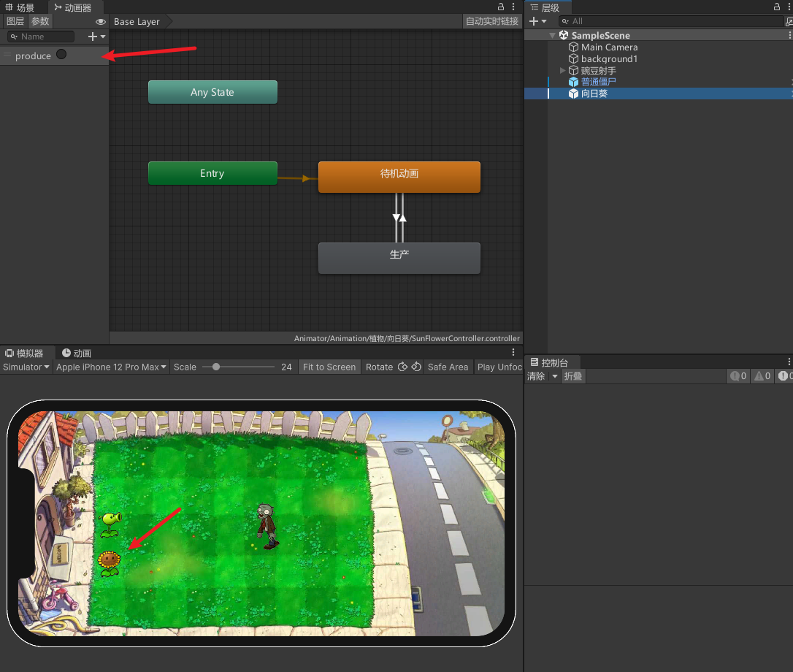Click the SampleScene Unity icon
The height and width of the screenshot is (672, 793).
(x=564, y=35)
